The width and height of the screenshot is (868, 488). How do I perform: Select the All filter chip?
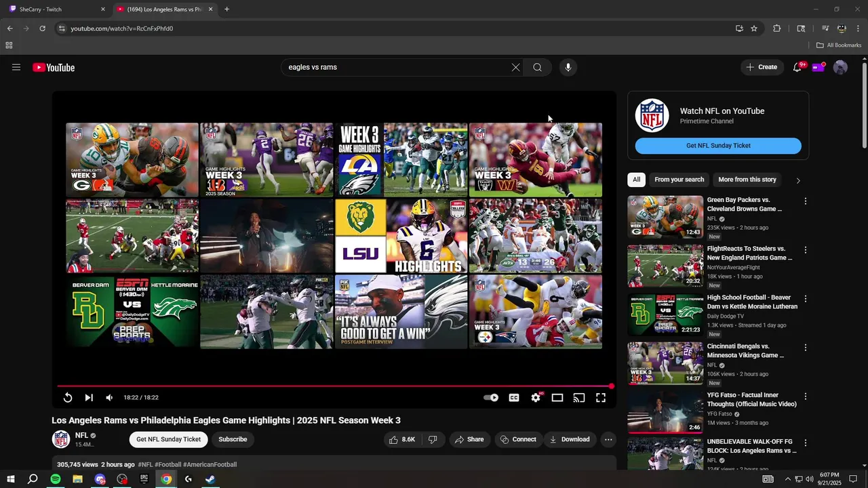point(636,180)
